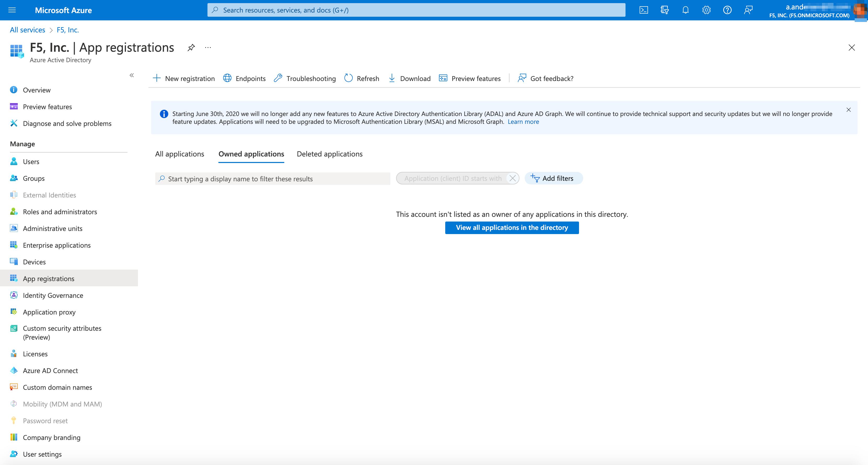This screenshot has height=465, width=868.
Task: Open the Learn more link
Action: pyautogui.click(x=523, y=122)
